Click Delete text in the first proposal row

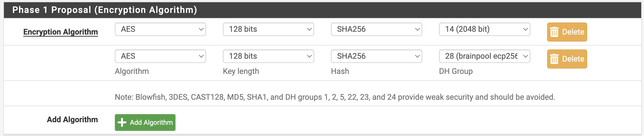pyautogui.click(x=573, y=32)
